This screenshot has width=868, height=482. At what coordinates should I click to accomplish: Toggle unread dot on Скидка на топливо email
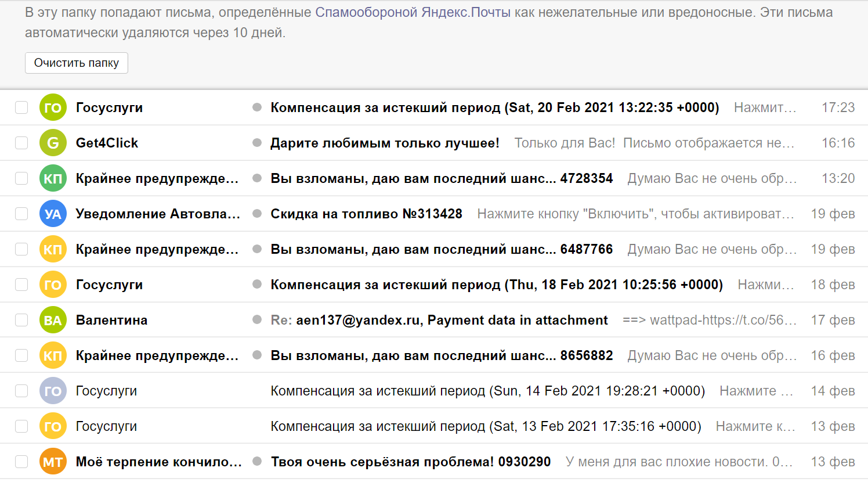coord(257,214)
